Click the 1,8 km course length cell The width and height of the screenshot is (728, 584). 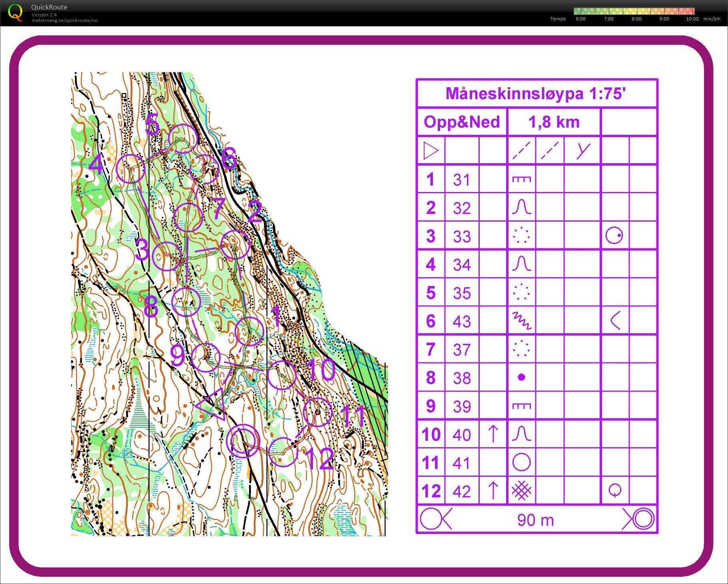554,122
